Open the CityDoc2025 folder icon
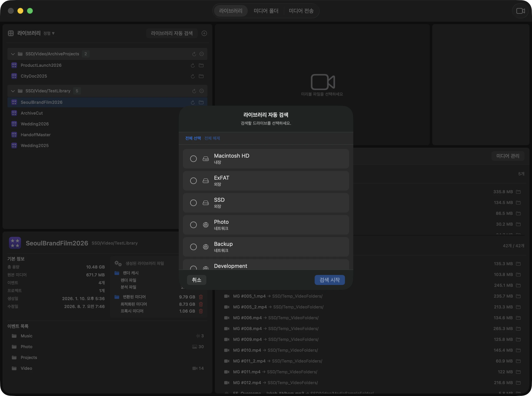Screen dimensions: 532x396 201,76
